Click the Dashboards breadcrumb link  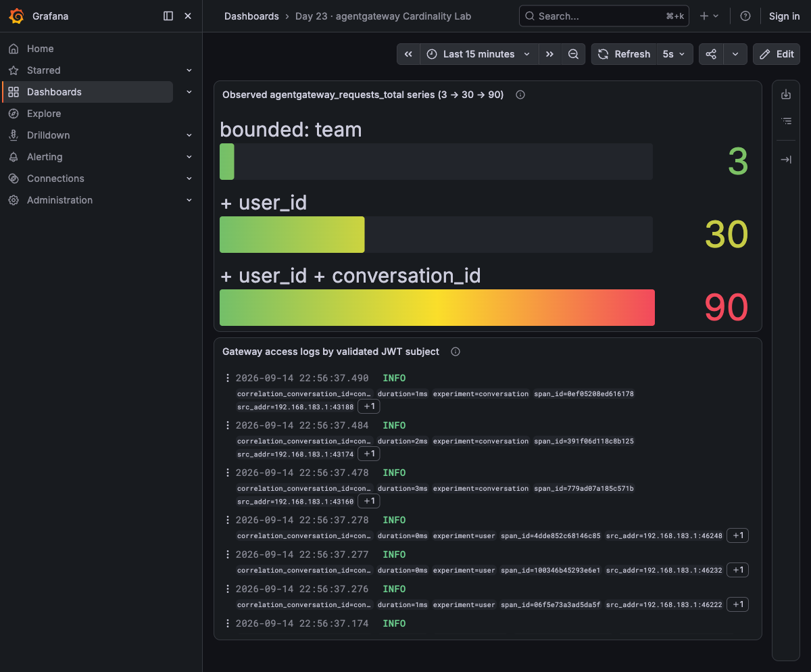[251, 16]
